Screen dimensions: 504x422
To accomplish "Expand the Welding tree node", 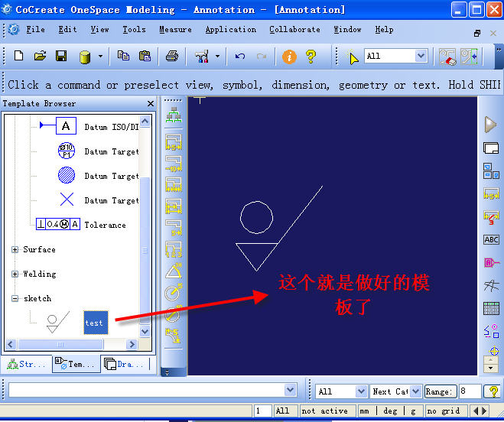I will coord(15,274).
